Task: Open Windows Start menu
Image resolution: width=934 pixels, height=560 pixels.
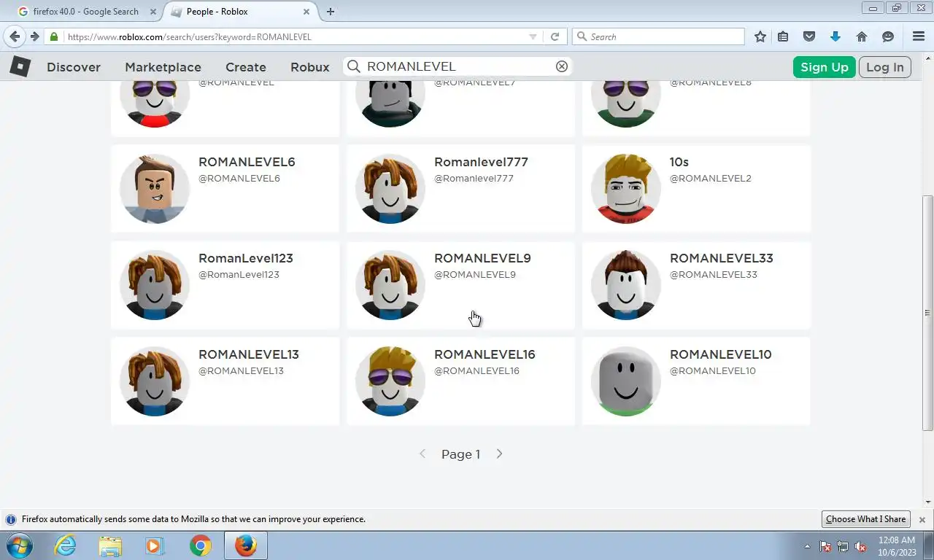Action: (x=19, y=545)
